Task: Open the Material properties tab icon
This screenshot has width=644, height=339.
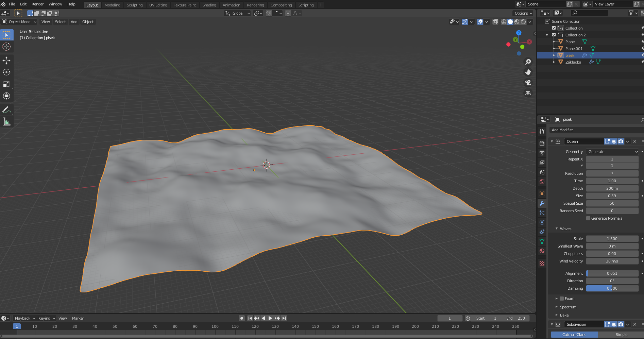Action: point(542,251)
